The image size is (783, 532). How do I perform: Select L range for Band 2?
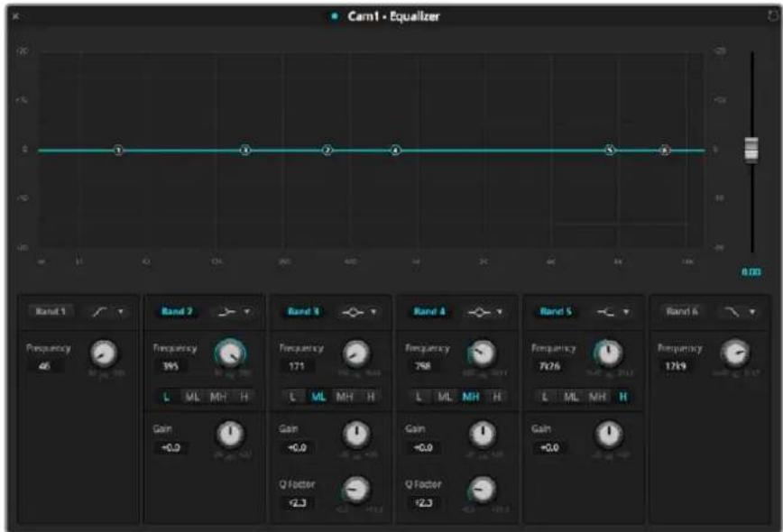pyautogui.click(x=166, y=397)
